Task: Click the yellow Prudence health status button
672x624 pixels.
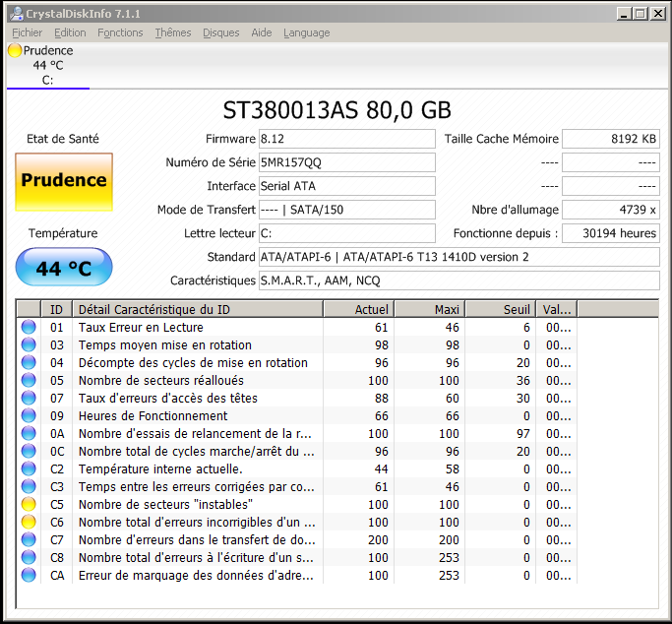Action: click(64, 182)
